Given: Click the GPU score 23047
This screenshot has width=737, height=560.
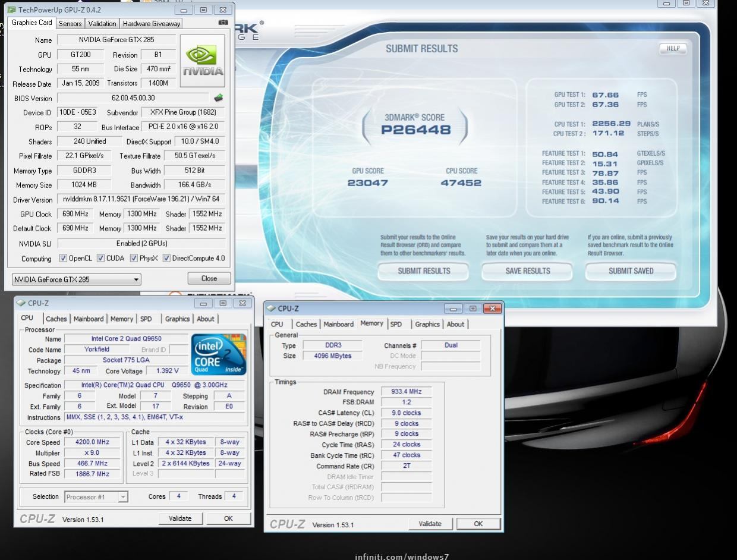Looking at the screenshot, I should 367,183.
